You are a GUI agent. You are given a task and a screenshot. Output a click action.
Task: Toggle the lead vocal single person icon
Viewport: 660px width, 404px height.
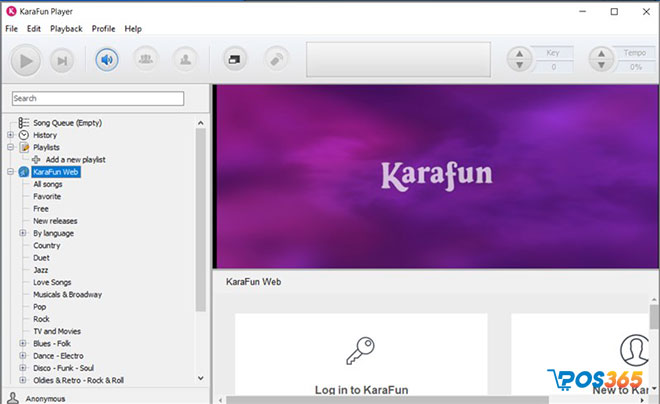pyautogui.click(x=185, y=59)
